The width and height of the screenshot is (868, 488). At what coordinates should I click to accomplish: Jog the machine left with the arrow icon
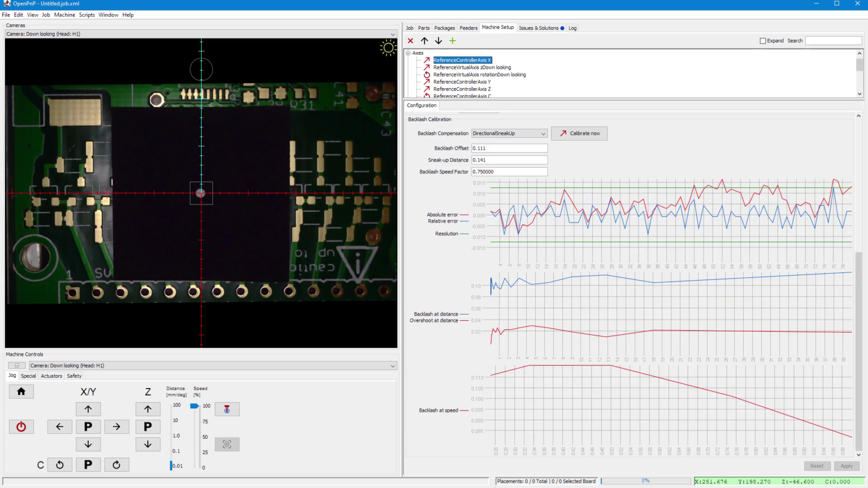[x=60, y=426]
